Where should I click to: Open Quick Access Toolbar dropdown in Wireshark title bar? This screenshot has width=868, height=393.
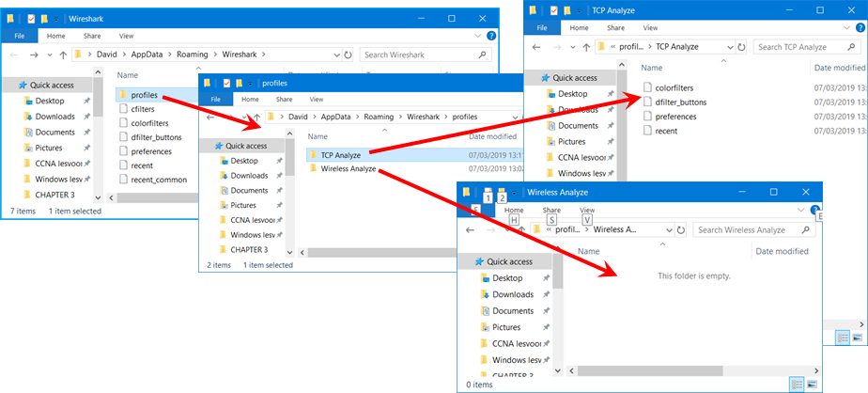pyautogui.click(x=56, y=20)
